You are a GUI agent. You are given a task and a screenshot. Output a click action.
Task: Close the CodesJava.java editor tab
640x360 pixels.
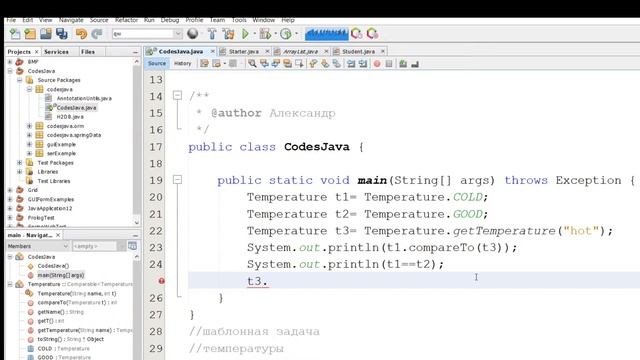tap(212, 51)
